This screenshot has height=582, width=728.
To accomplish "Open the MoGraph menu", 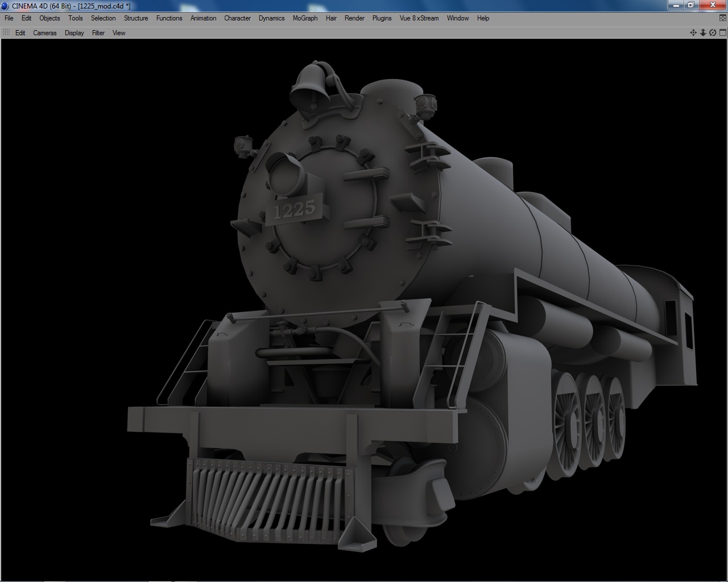I will click(x=305, y=18).
